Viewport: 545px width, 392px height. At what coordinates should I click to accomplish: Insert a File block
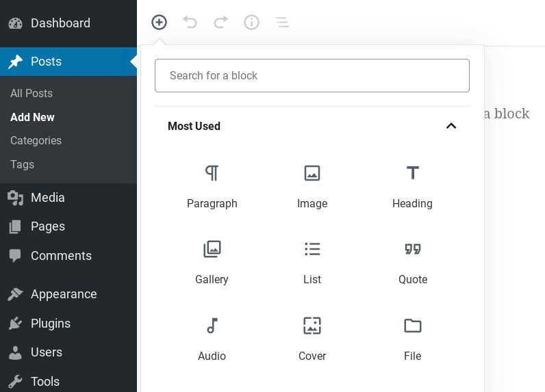pos(413,339)
